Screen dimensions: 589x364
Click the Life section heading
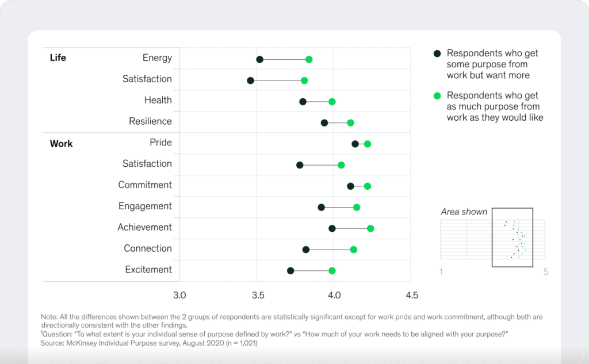pos(58,58)
